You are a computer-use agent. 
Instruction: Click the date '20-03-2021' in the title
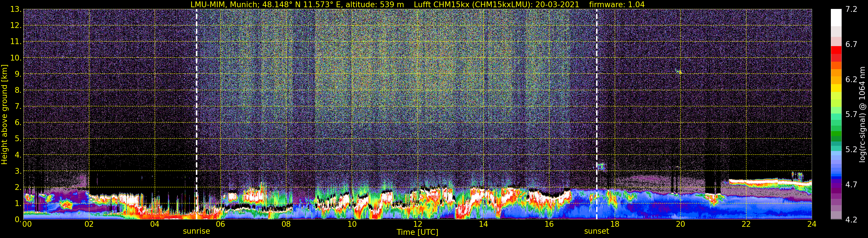coord(557,4)
